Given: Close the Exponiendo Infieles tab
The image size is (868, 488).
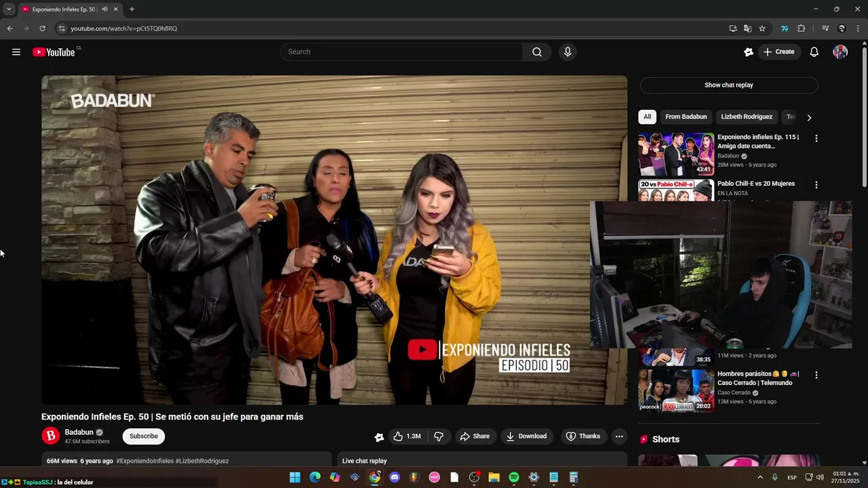Looking at the screenshot, I should (x=115, y=9).
